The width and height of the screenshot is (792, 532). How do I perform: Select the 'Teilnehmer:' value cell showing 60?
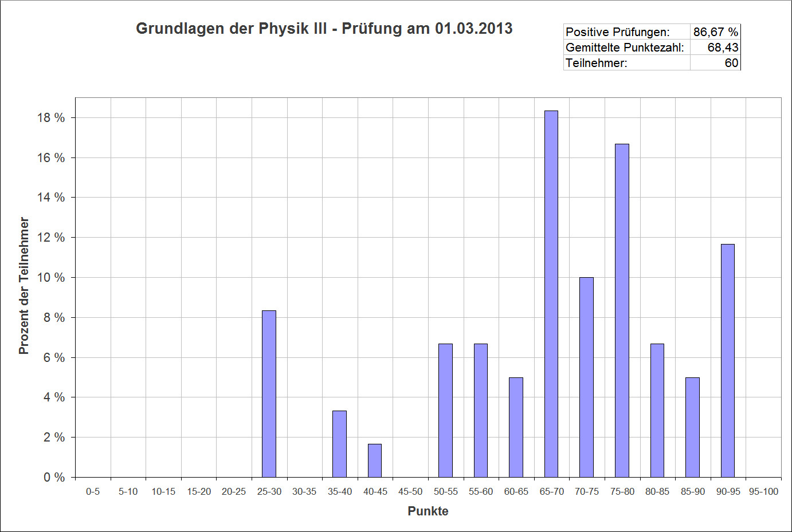pos(715,63)
